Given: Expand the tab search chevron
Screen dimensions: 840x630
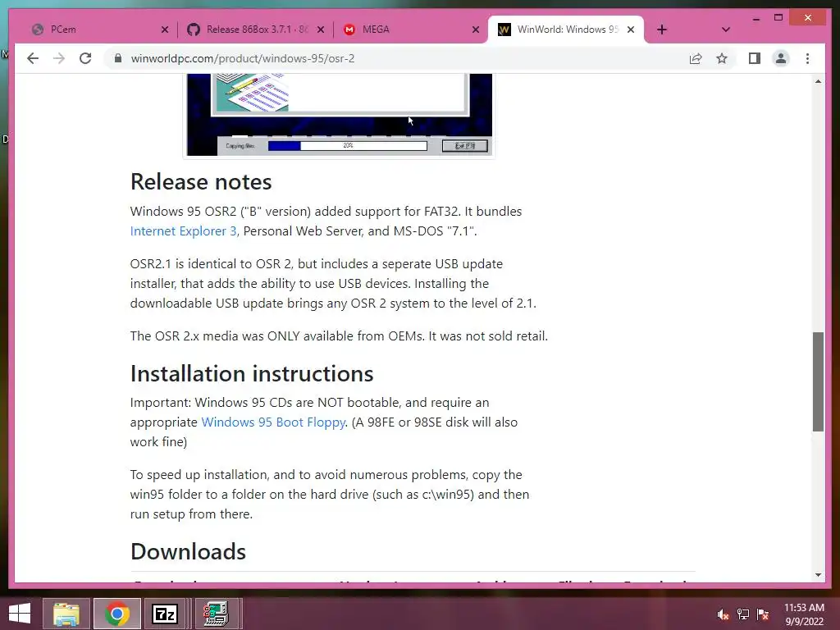Looking at the screenshot, I should (726, 30).
